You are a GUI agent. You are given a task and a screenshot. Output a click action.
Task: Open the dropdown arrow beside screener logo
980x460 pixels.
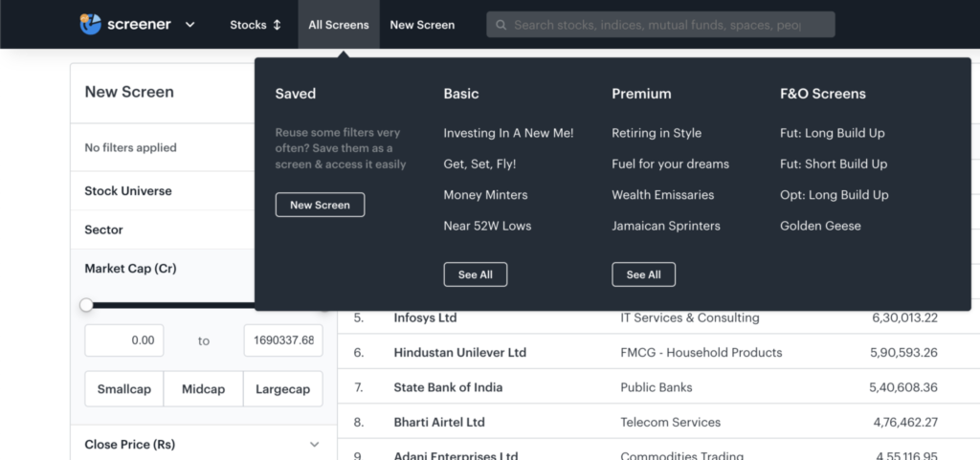tap(189, 25)
